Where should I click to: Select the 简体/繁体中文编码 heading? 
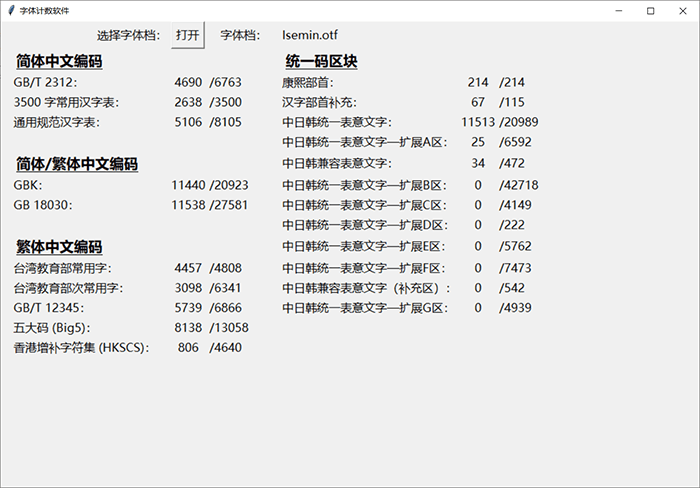coord(76,164)
